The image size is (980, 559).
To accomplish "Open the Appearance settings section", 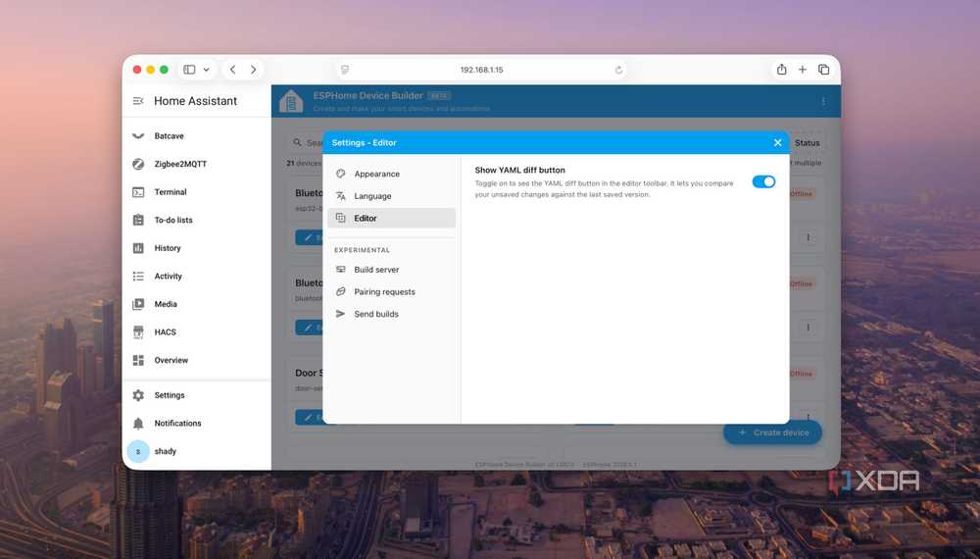I will [391, 174].
